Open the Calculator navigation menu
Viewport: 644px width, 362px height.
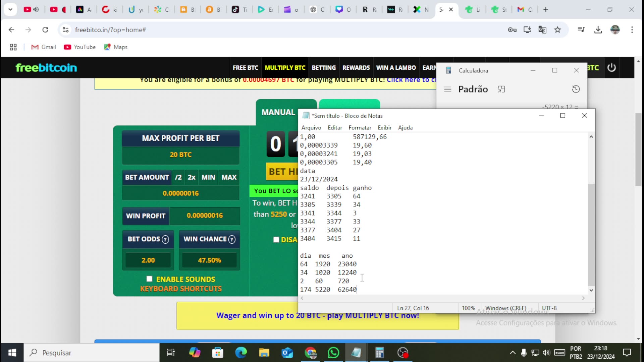point(447,89)
